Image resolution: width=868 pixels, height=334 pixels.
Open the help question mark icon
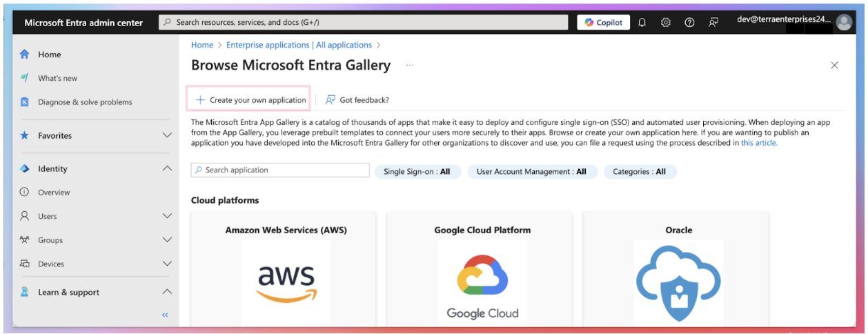(x=689, y=22)
